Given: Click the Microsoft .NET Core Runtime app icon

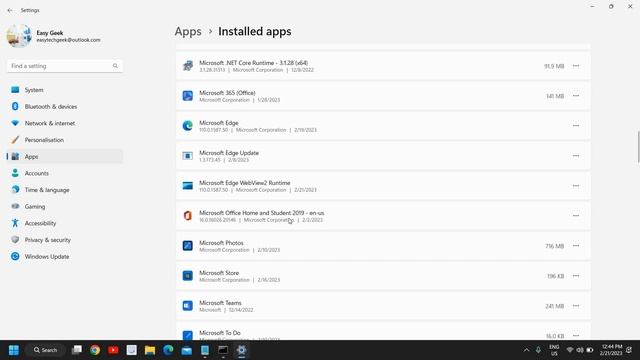Looking at the screenshot, I should [x=187, y=66].
